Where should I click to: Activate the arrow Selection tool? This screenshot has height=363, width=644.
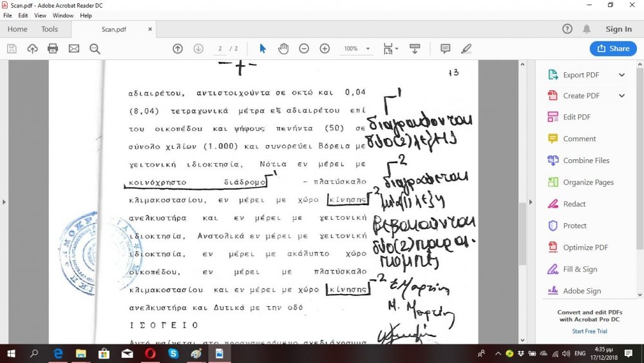coord(262,48)
